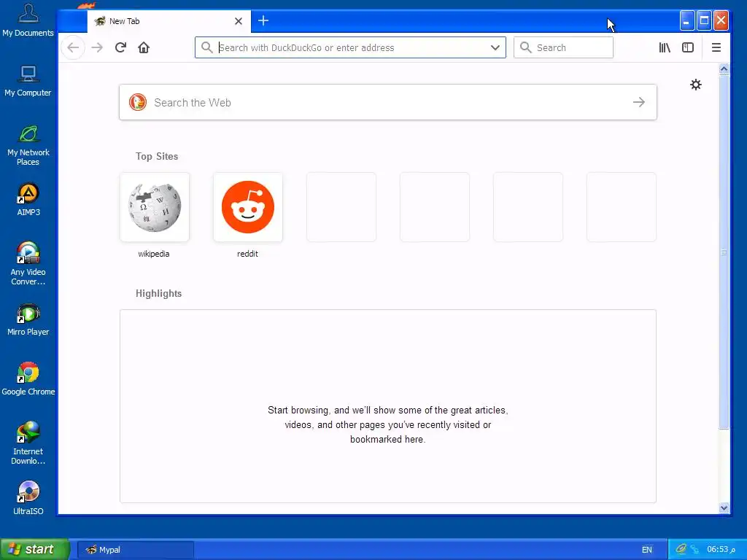
Task: Select Any Video Converter desktop shortcut
Action: point(28,264)
